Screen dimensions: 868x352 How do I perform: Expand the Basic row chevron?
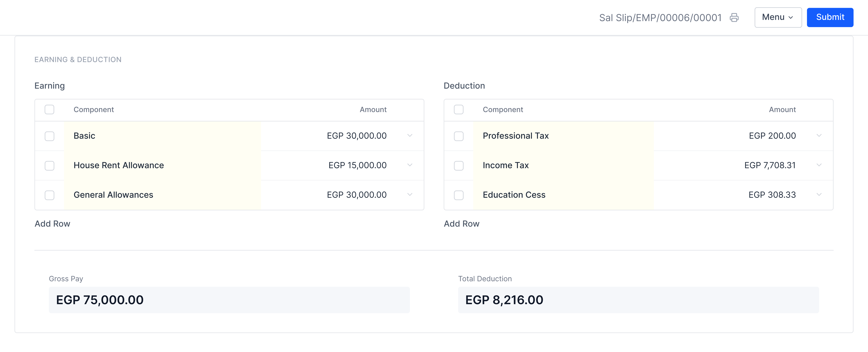tap(410, 136)
